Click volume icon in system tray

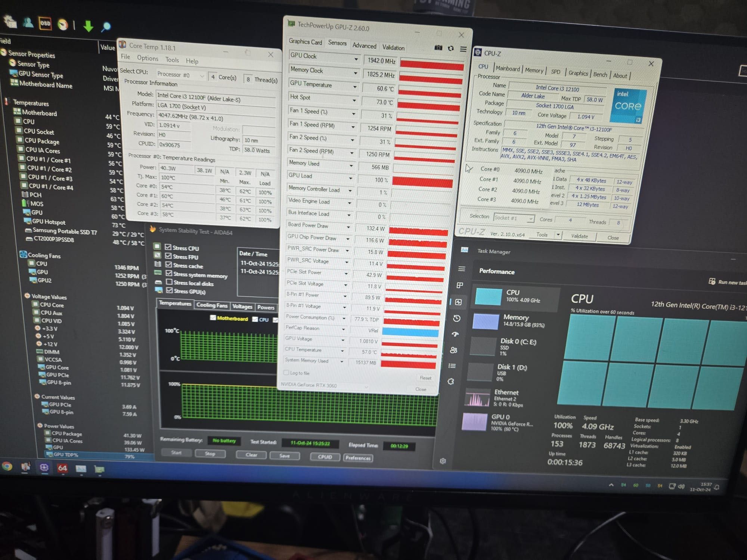(x=681, y=486)
